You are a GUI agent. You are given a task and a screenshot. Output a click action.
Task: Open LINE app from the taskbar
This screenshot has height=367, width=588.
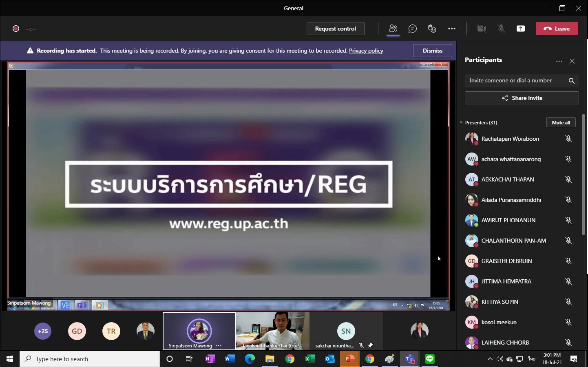(430, 359)
